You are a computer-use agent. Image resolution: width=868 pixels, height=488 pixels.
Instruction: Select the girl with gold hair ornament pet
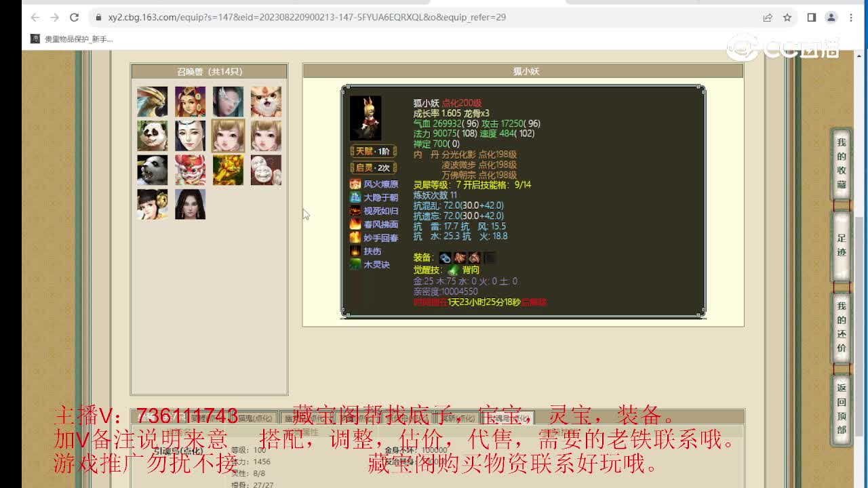coord(152,204)
